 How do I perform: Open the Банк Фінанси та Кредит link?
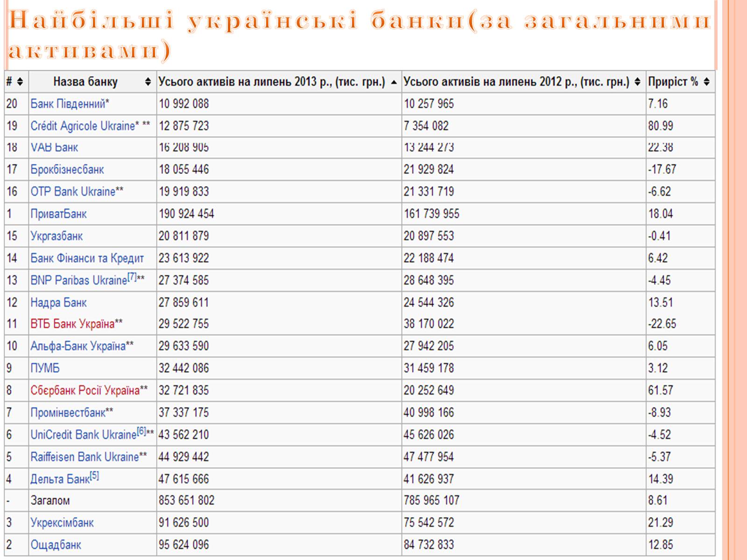point(87,259)
